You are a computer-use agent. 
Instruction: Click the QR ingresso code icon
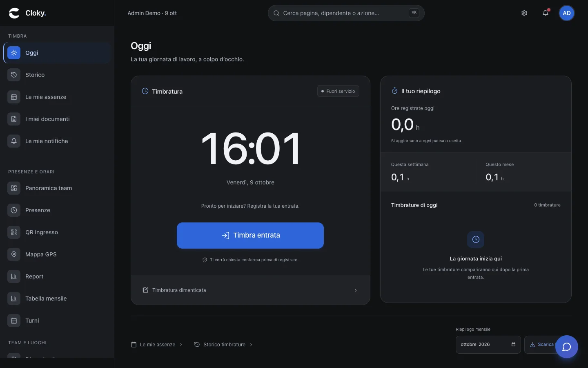(14, 232)
